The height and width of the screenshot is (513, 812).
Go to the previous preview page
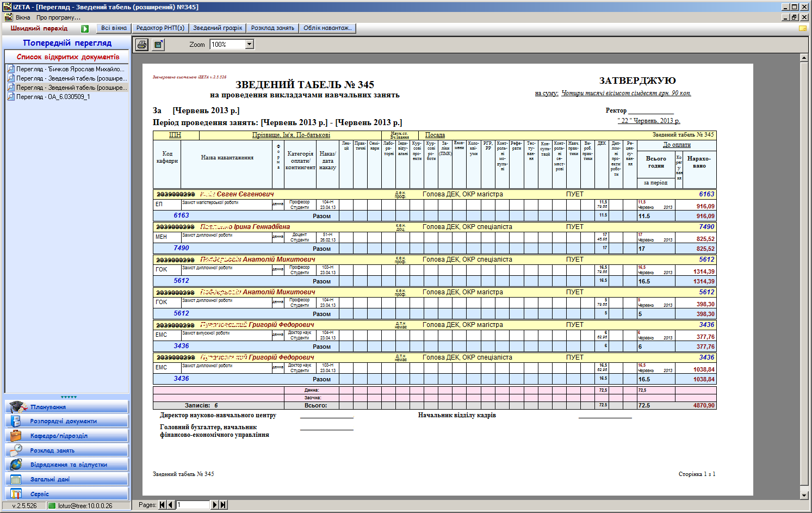tap(171, 505)
